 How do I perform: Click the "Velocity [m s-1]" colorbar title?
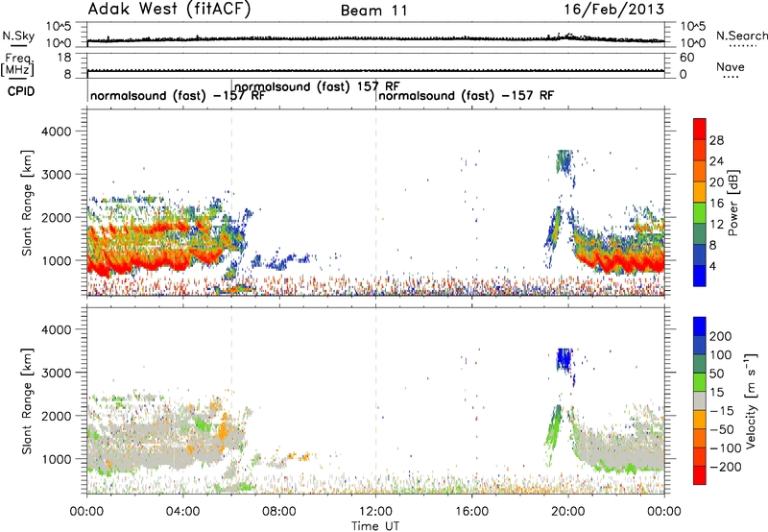coord(751,400)
